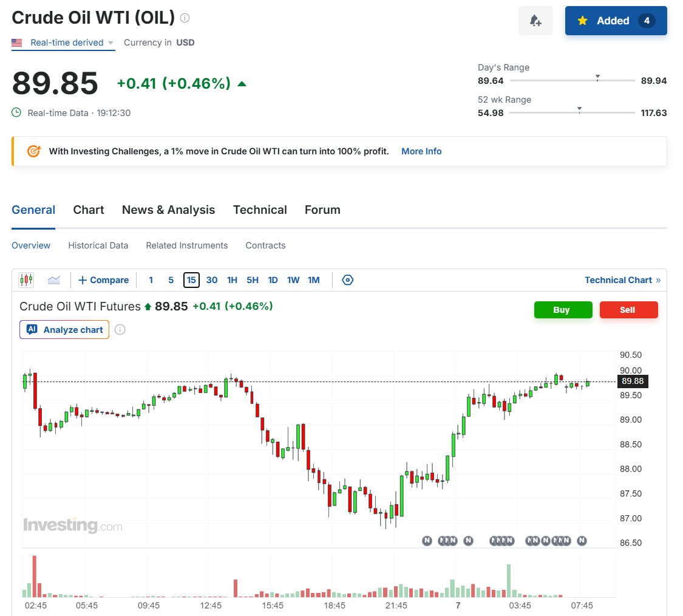Go to the Contracts sub-tab
The image size is (683, 616).
265,245
